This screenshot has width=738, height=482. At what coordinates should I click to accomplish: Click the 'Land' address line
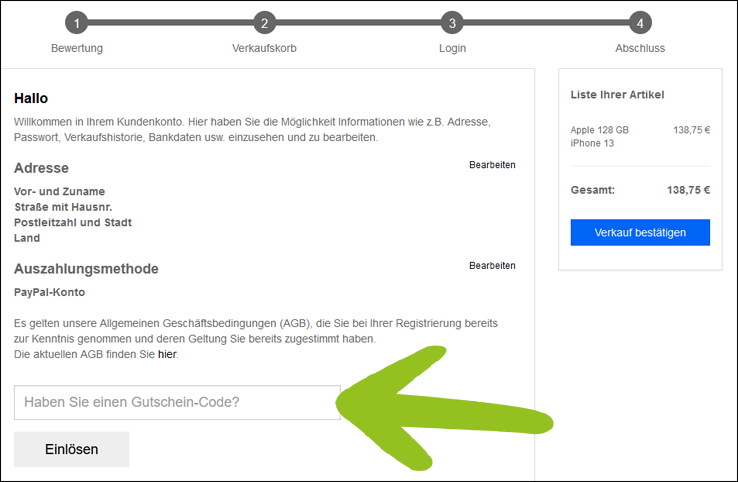(27, 238)
